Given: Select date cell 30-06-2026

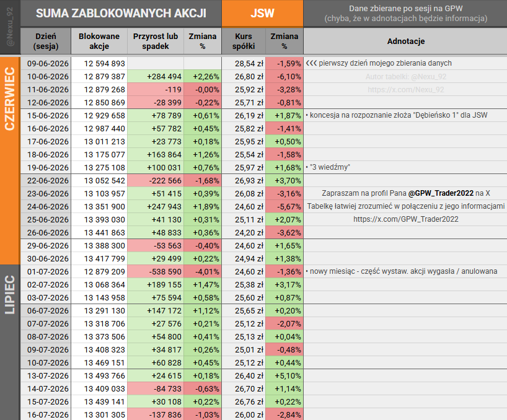Looking at the screenshot, I should coord(46,258).
